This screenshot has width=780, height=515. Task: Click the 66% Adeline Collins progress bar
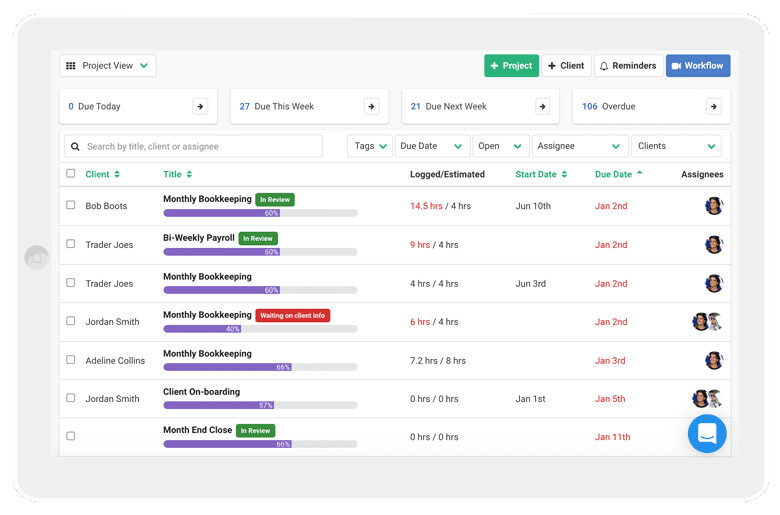coord(260,367)
